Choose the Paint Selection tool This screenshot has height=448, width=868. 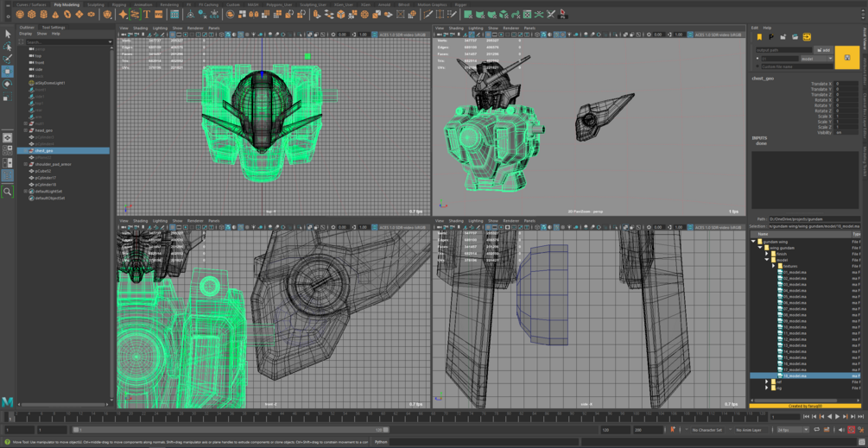(x=7, y=60)
